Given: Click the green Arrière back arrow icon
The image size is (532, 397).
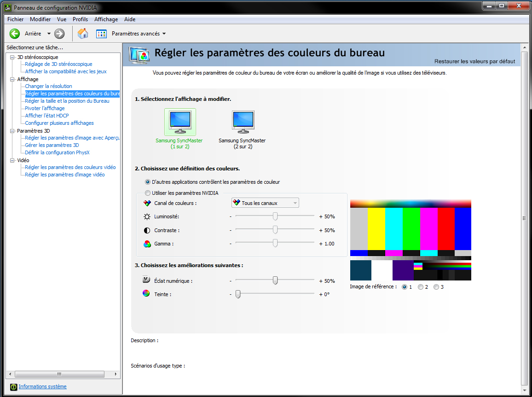Looking at the screenshot, I should click(x=15, y=34).
